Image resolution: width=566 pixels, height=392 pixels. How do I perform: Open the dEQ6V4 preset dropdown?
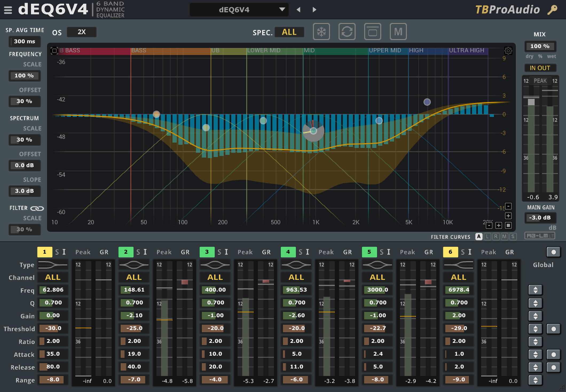(239, 10)
